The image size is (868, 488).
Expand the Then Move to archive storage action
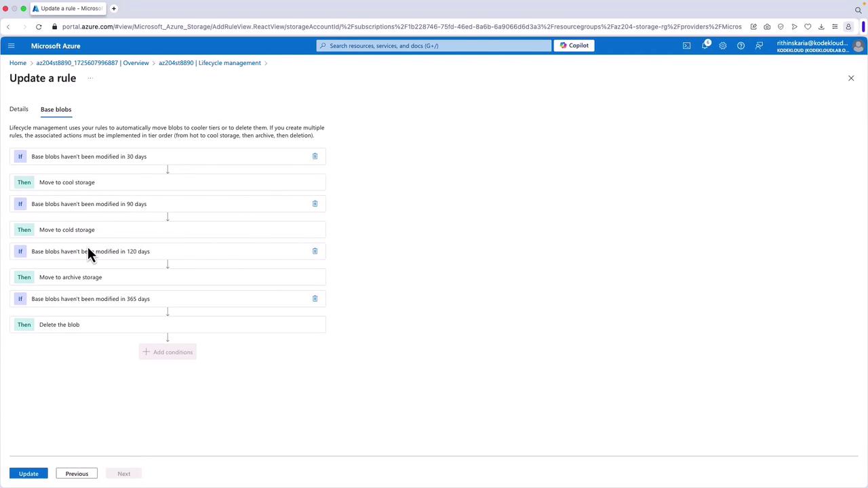pos(167,277)
